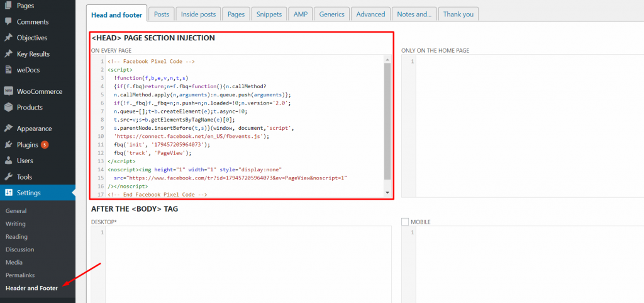Click the Plugins plug icon
The image size is (644, 303).
(8, 145)
